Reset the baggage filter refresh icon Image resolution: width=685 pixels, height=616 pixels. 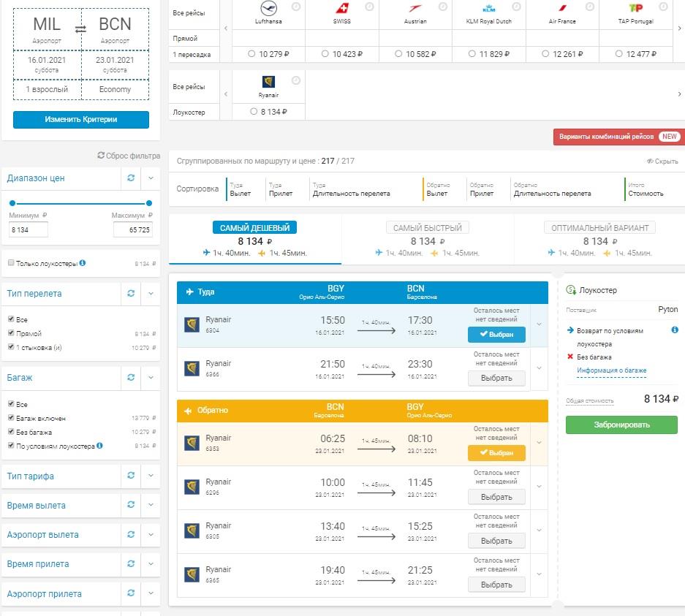pos(131,377)
